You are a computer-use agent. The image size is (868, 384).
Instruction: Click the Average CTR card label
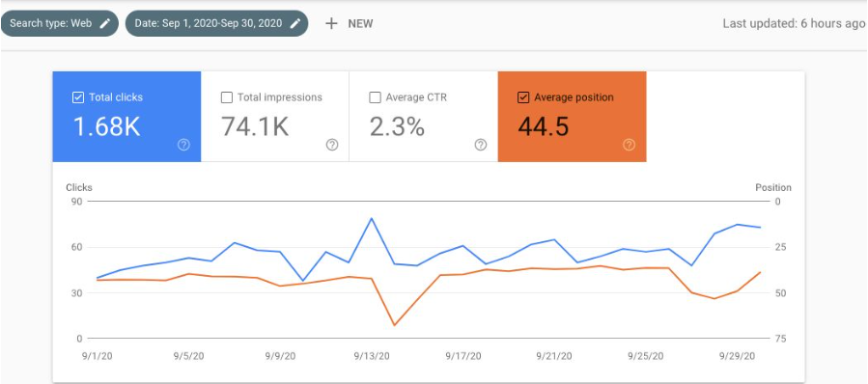click(416, 97)
